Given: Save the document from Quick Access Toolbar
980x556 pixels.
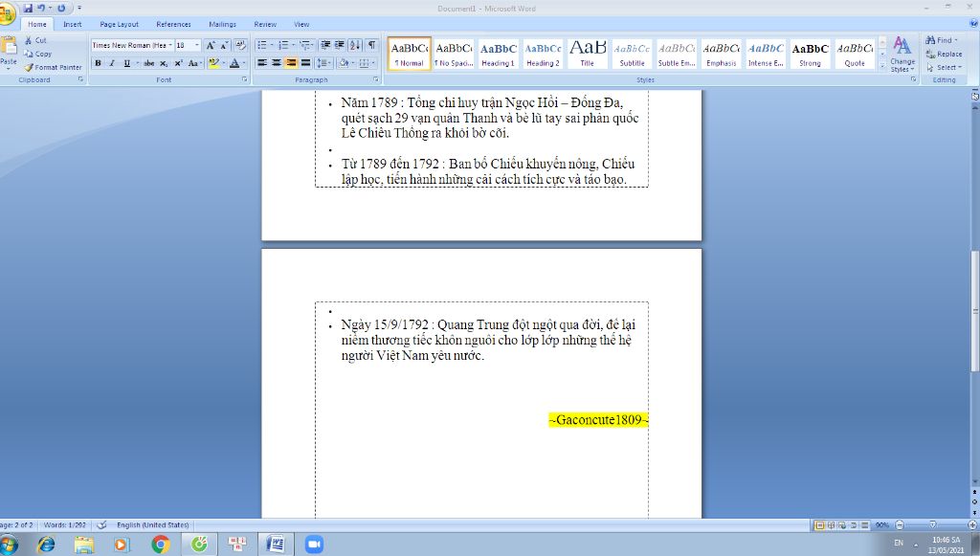Looking at the screenshot, I should 28,8.
